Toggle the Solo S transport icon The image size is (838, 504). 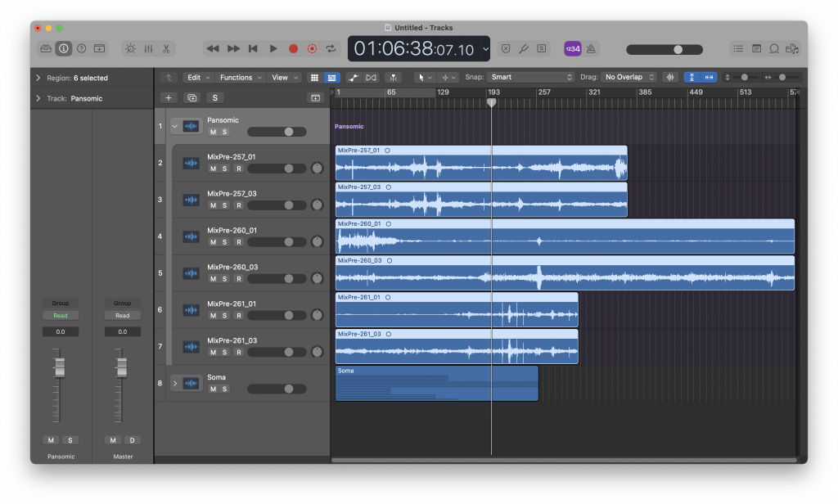(x=542, y=48)
